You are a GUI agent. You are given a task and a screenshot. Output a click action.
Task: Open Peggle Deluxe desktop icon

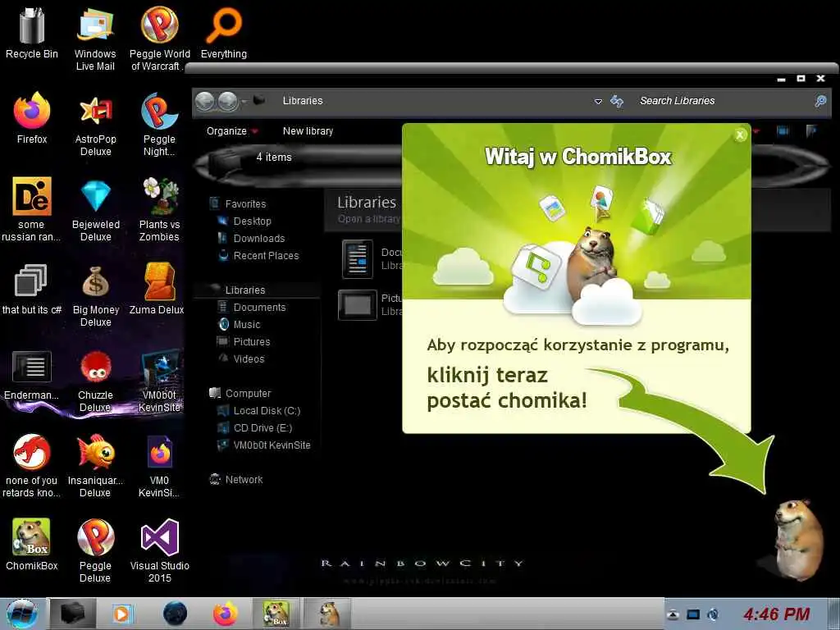tap(95, 550)
